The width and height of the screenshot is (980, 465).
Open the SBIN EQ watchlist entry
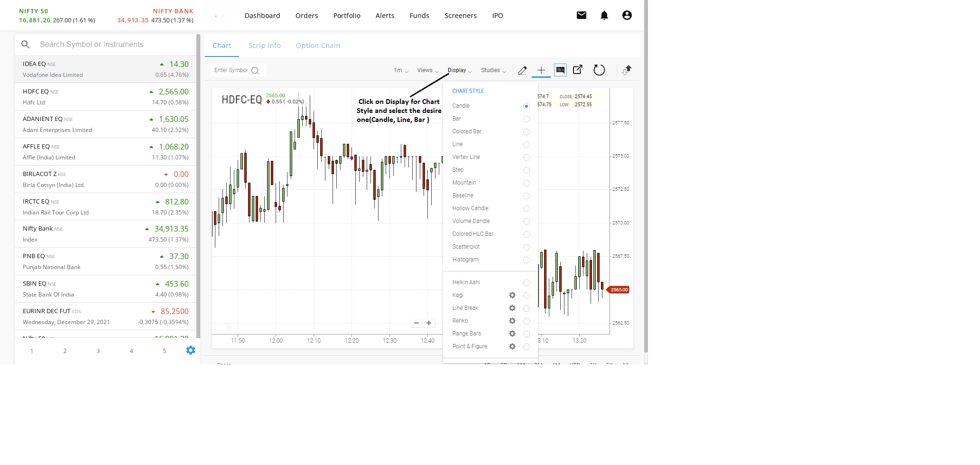click(x=105, y=288)
